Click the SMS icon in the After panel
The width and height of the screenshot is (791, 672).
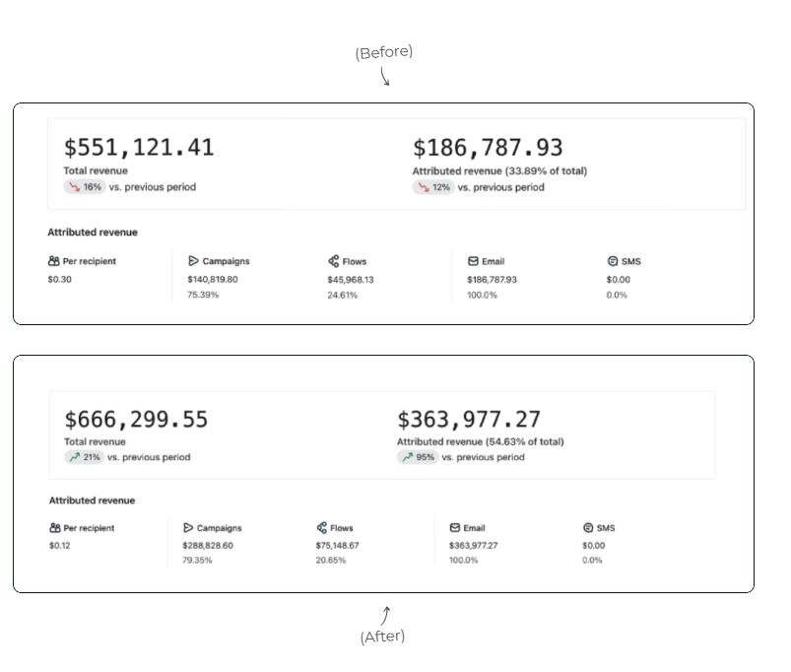coord(588,528)
